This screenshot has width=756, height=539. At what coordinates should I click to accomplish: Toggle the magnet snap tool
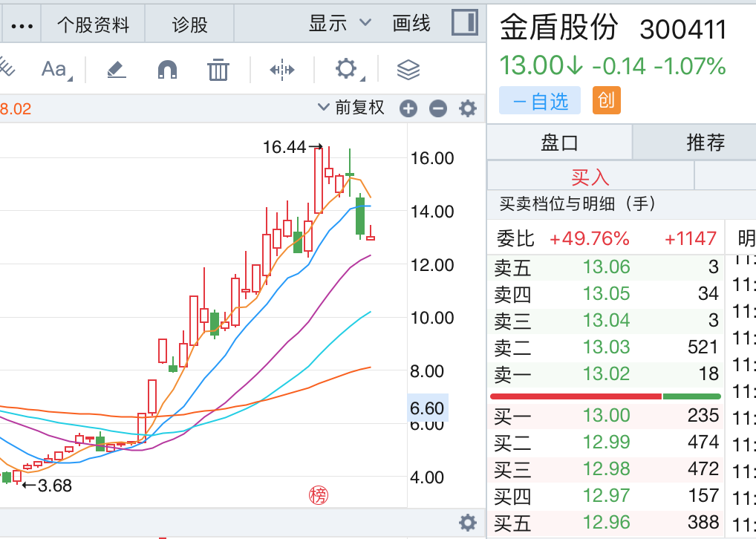tap(168, 70)
